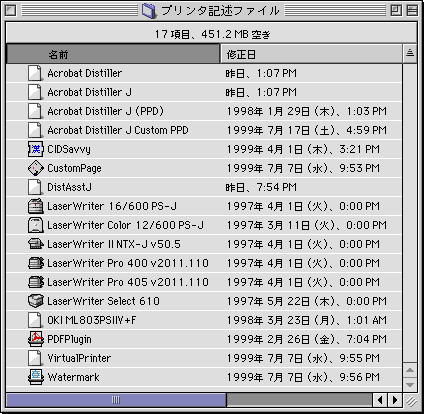Sort list by 名前 column header
424x414 pixels.
113,54
